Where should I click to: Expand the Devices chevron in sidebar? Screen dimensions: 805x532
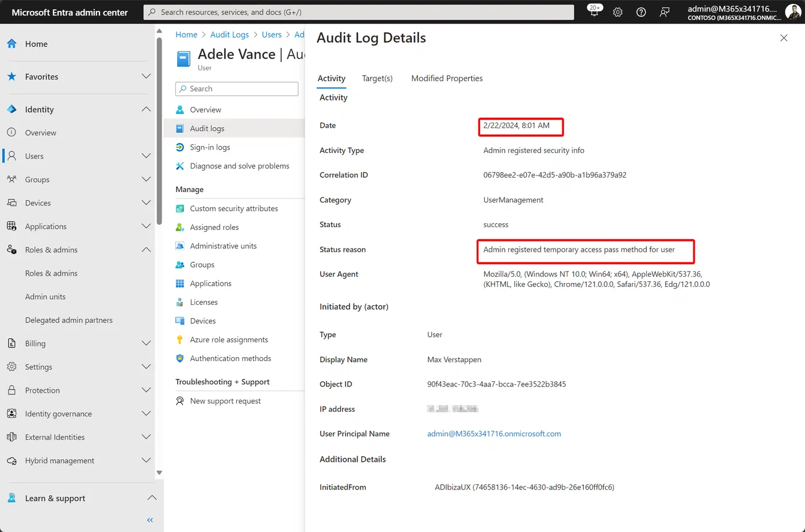[x=146, y=203]
